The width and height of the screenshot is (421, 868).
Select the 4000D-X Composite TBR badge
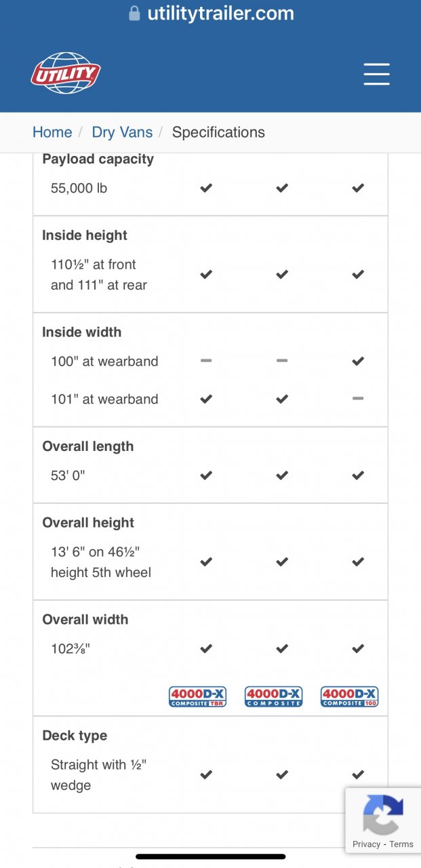pos(197,696)
